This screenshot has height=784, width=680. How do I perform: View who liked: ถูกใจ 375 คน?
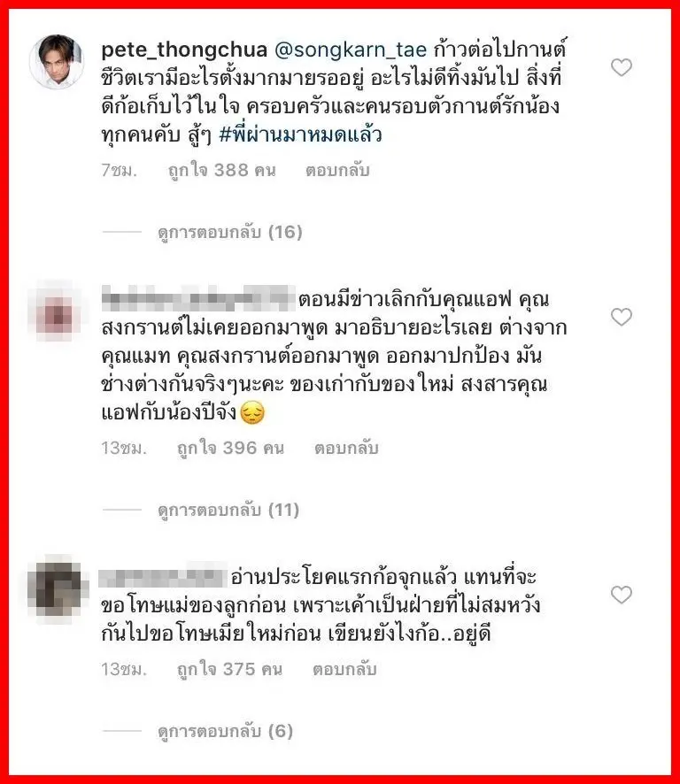[229, 670]
